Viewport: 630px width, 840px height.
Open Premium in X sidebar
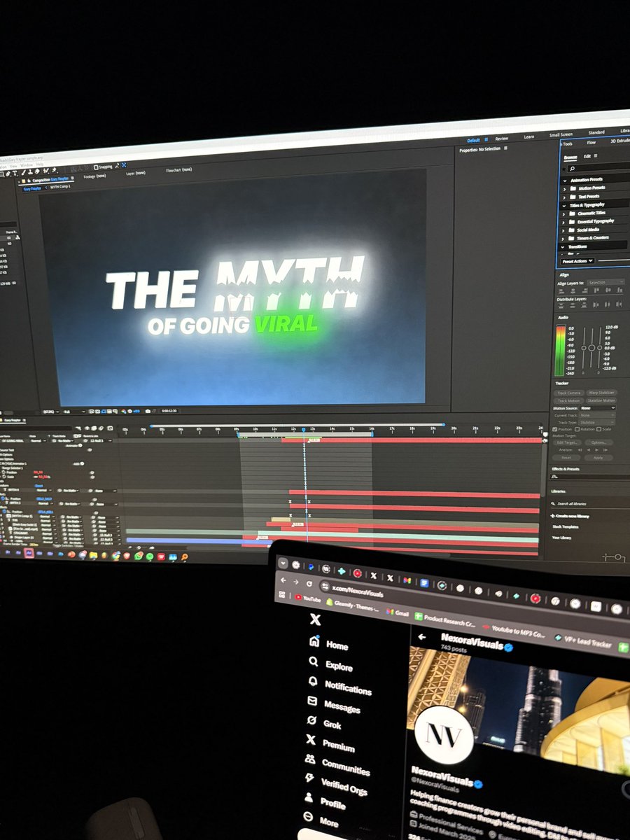point(330,743)
